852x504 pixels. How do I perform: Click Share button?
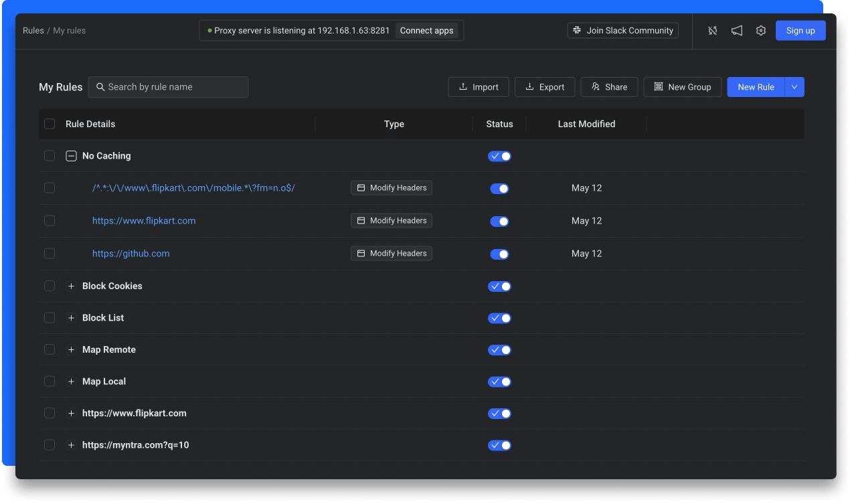(x=609, y=87)
